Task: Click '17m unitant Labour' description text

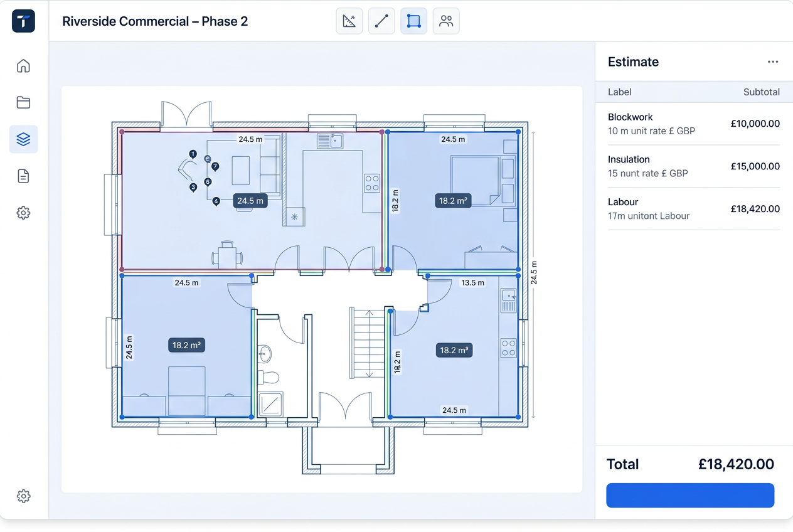Action: pos(649,216)
